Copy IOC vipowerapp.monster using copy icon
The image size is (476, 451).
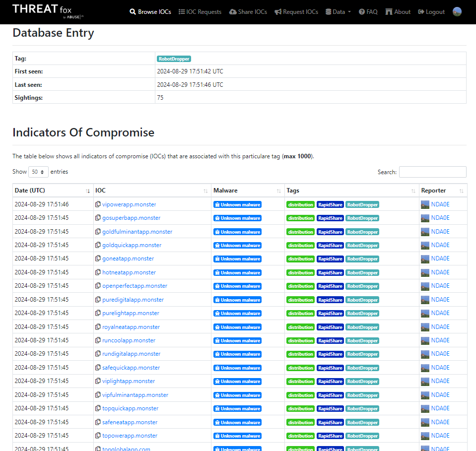98,204
